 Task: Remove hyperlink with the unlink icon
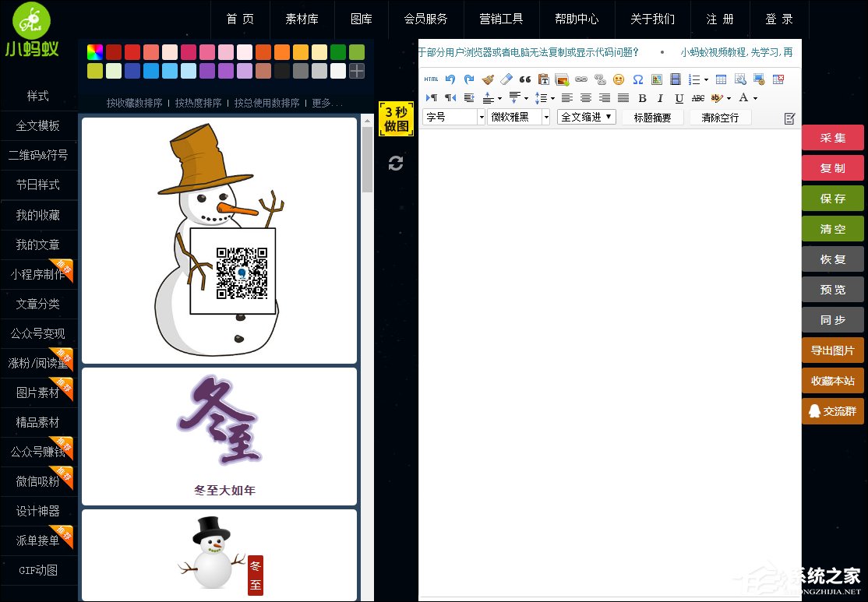coord(600,79)
